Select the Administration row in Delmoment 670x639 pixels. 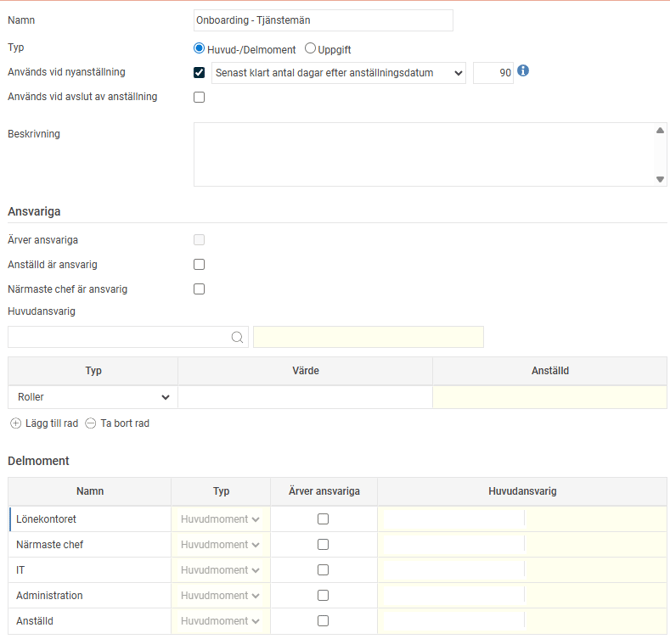coord(90,596)
